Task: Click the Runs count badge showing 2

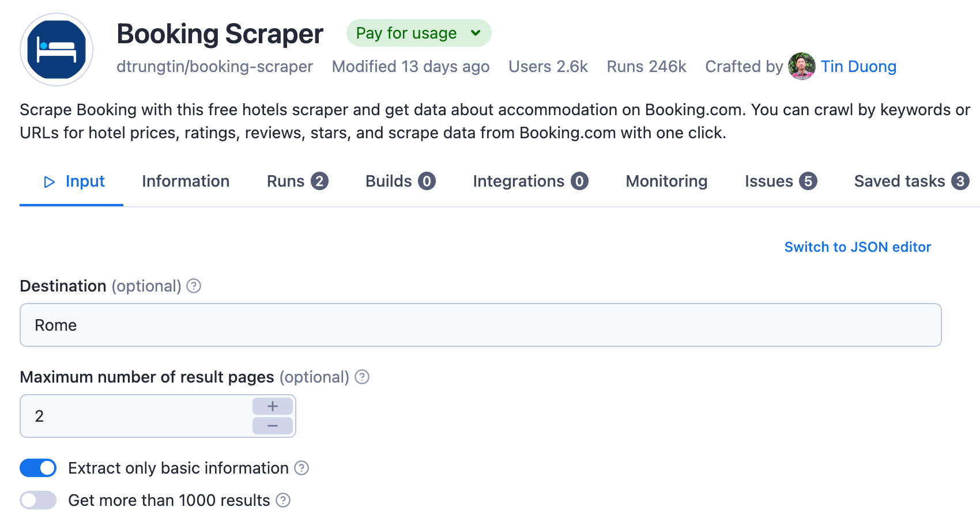Action: pos(319,181)
